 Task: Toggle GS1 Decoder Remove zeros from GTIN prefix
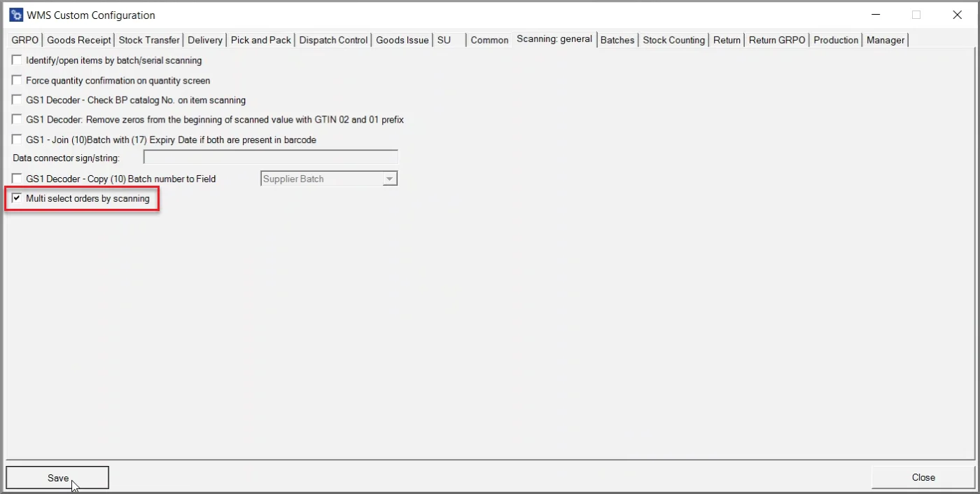pos(17,119)
